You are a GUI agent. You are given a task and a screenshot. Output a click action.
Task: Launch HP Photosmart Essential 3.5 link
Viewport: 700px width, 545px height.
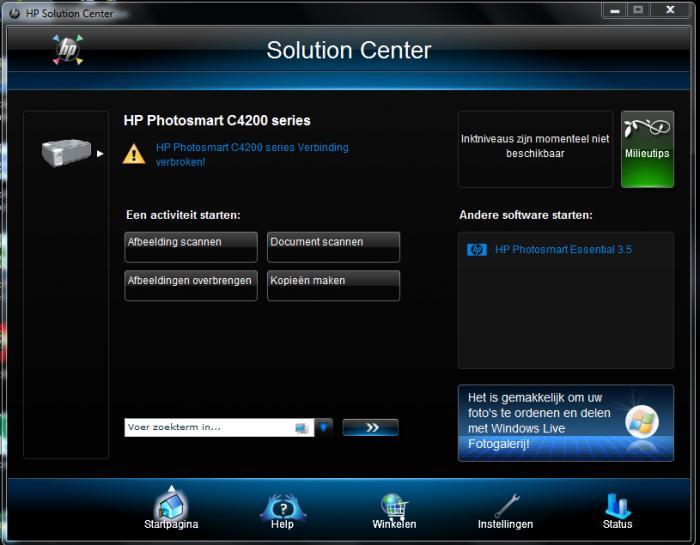563,250
